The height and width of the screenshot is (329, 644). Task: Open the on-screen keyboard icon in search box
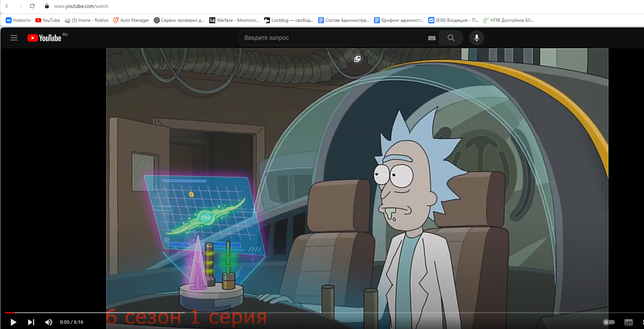(x=432, y=38)
